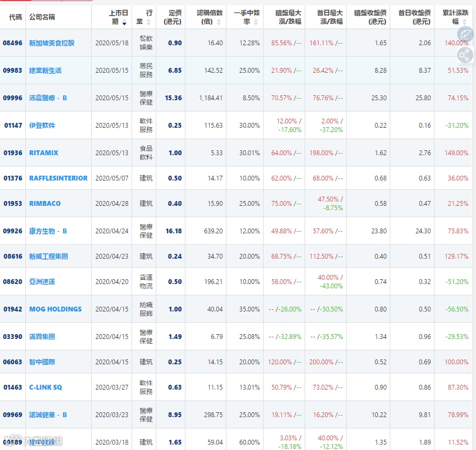Sort by industry (行業) column
This screenshot has width=476, height=450.
click(148, 22)
